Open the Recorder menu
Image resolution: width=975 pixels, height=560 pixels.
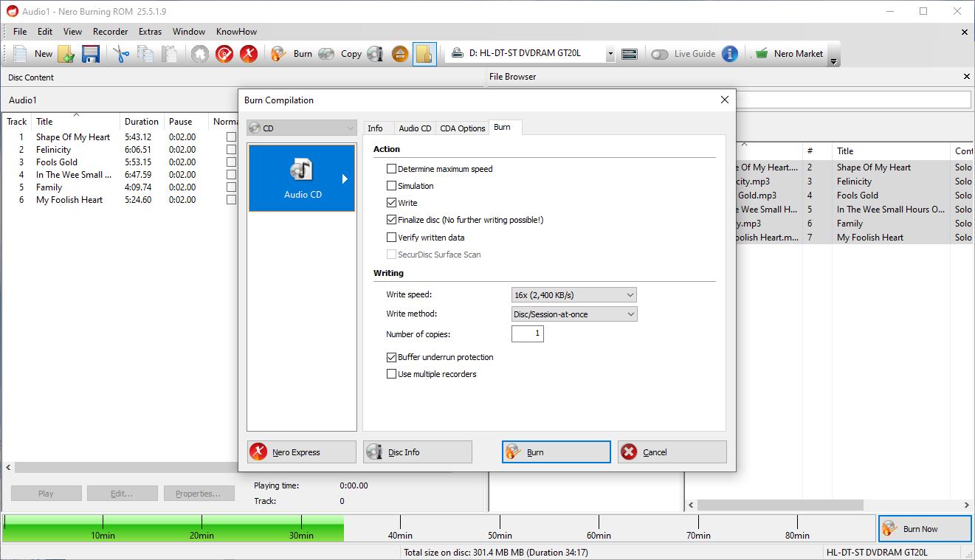point(111,32)
